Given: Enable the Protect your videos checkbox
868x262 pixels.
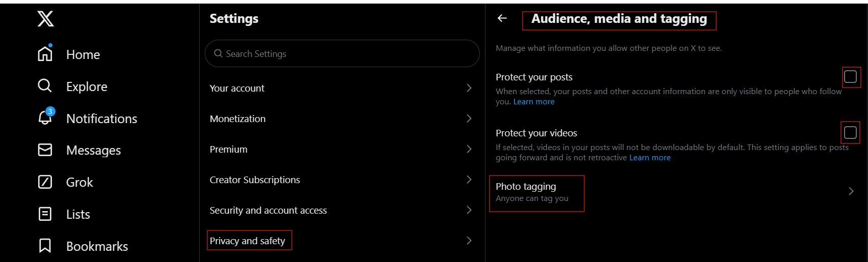Looking at the screenshot, I should (850, 133).
